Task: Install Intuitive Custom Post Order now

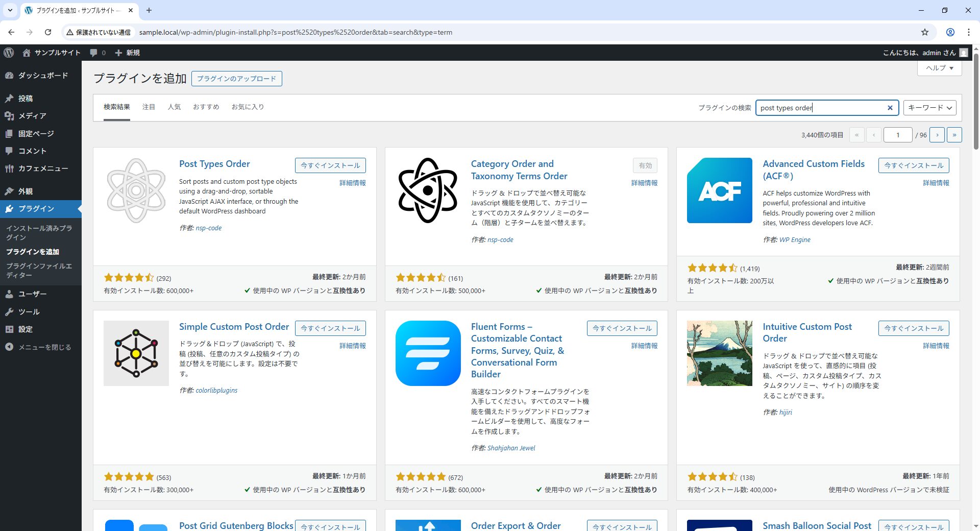Action: (914, 328)
